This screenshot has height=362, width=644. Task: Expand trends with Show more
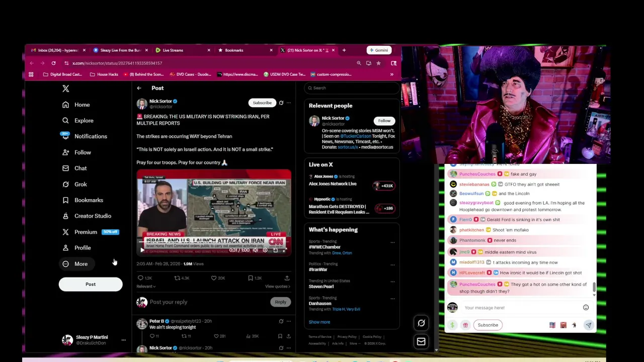(x=319, y=322)
